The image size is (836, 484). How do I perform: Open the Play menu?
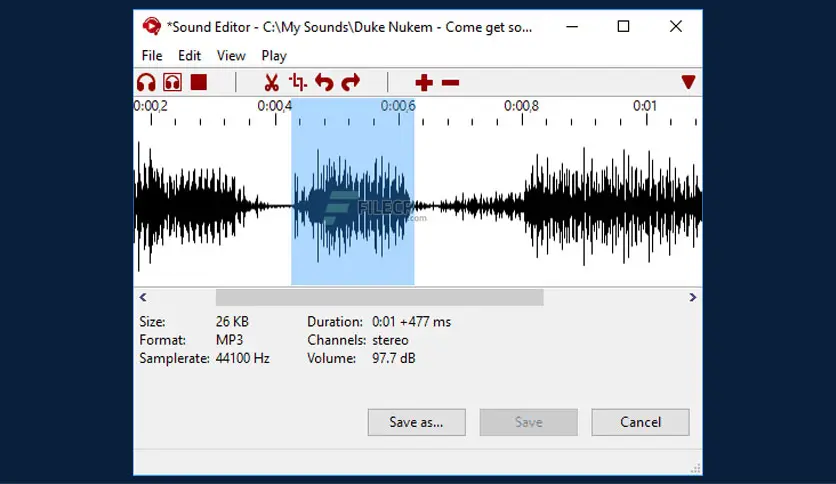pos(274,56)
